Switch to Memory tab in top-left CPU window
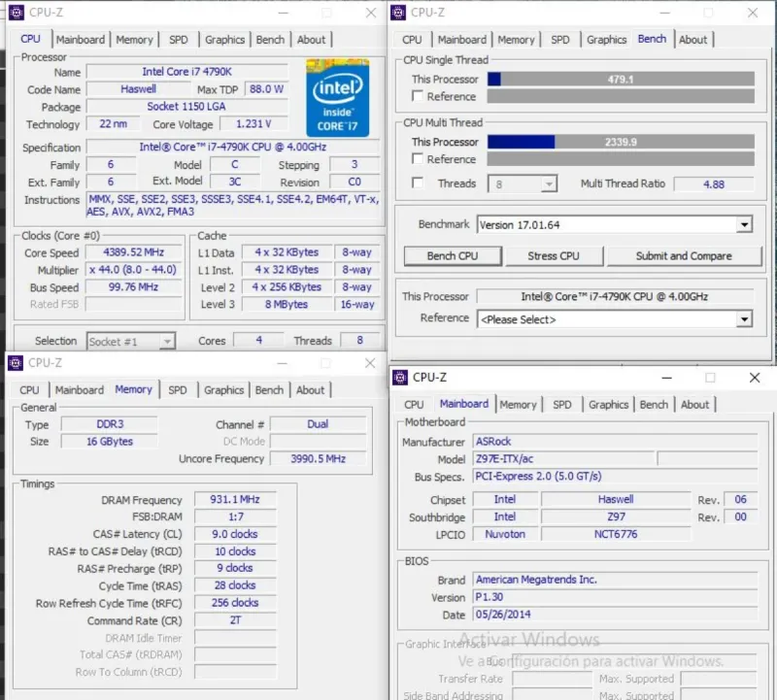The width and height of the screenshot is (777, 700). [134, 40]
